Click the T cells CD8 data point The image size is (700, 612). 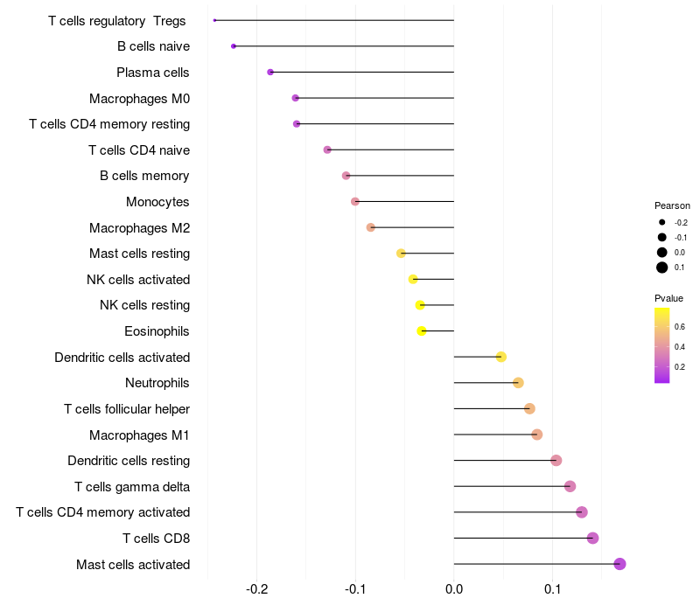click(592, 539)
